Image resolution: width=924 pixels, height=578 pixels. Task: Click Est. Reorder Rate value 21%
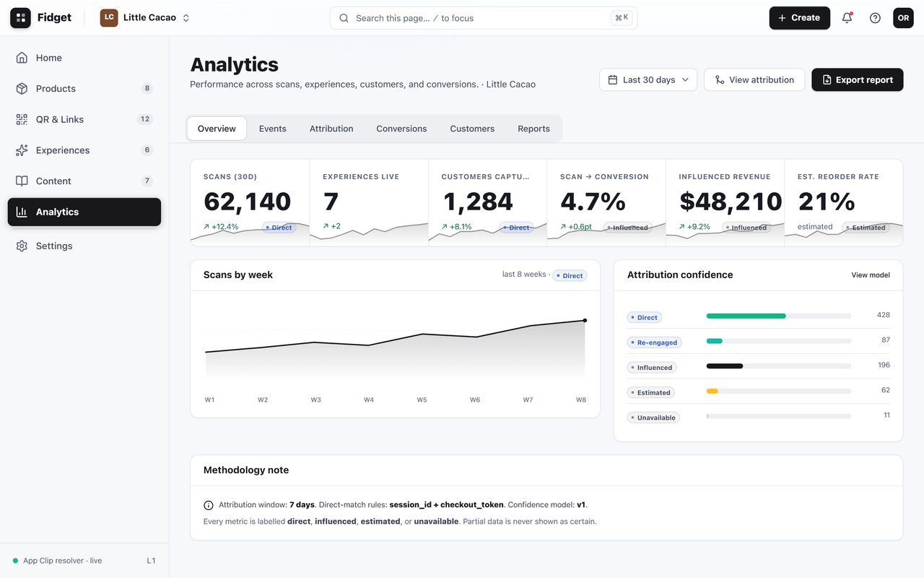[827, 202]
